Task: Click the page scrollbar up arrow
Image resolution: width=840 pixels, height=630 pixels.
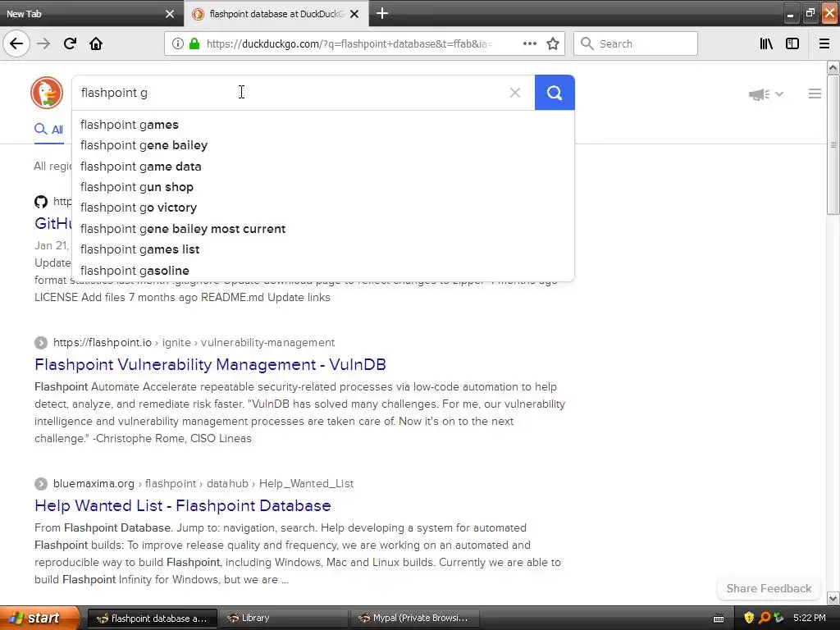Action: tap(833, 67)
